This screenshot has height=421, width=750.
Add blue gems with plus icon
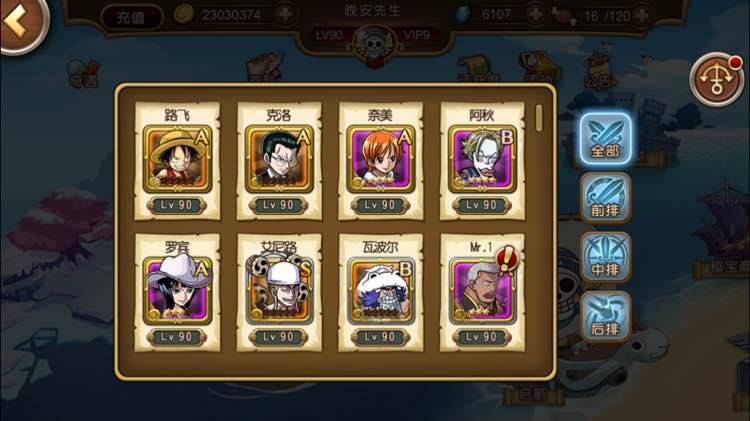pyautogui.click(x=535, y=15)
